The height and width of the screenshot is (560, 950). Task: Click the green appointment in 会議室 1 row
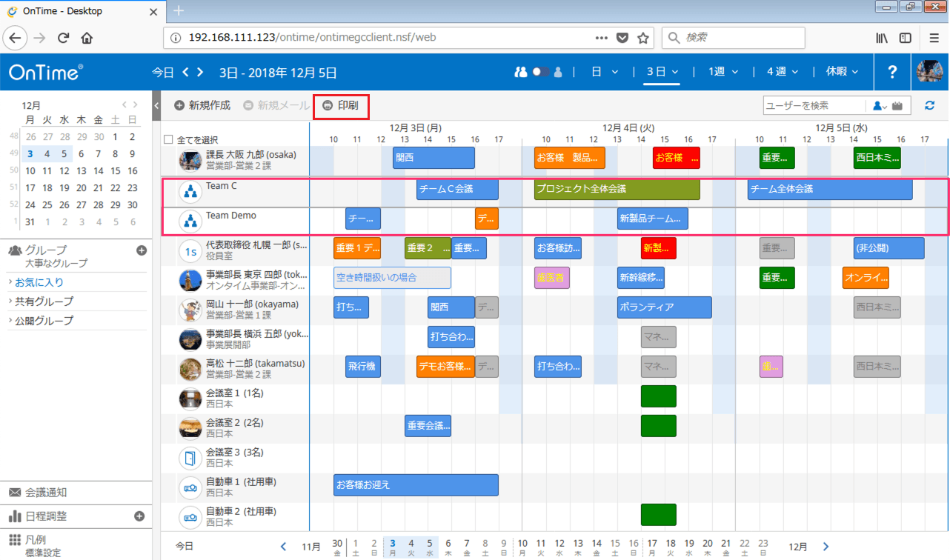coord(658,396)
